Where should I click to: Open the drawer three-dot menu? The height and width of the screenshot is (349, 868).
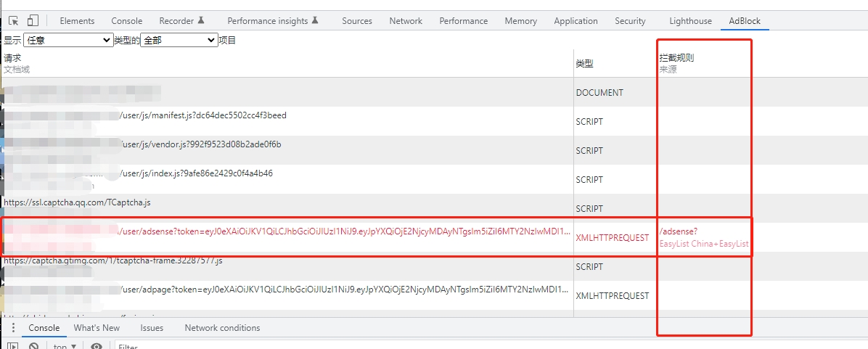pyautogui.click(x=12, y=328)
